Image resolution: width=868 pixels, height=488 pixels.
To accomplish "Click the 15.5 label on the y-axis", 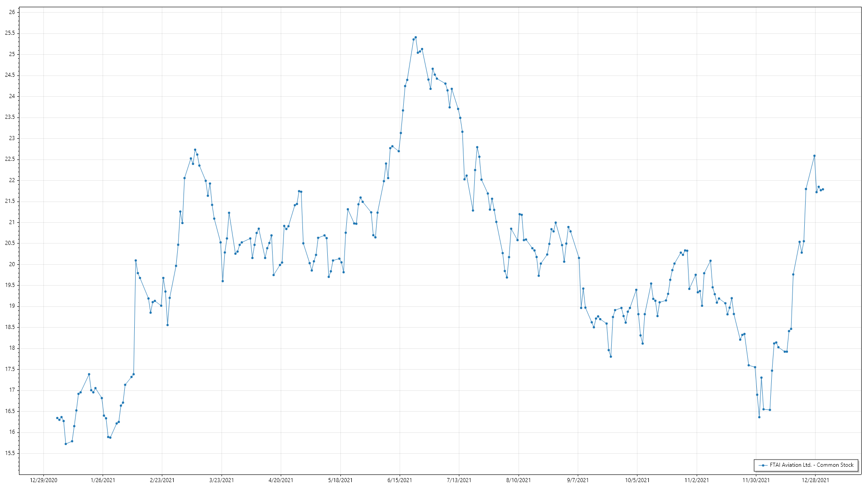I will (x=10, y=453).
